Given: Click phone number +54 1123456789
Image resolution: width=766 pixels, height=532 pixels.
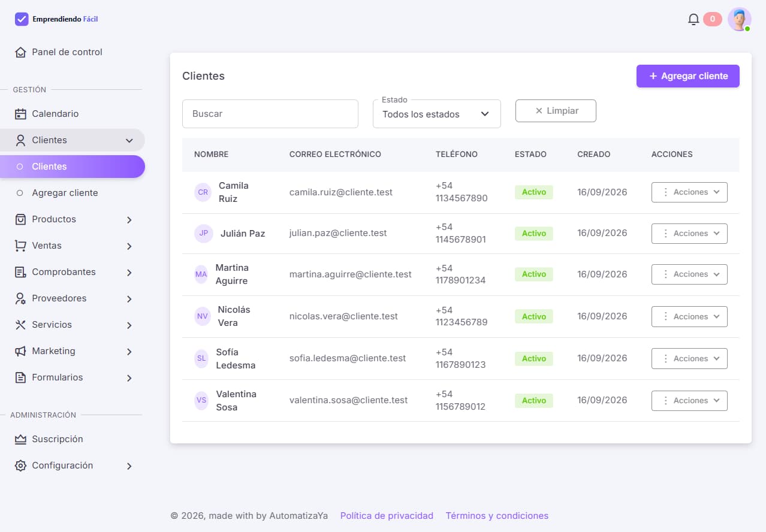Looking at the screenshot, I should tap(462, 316).
